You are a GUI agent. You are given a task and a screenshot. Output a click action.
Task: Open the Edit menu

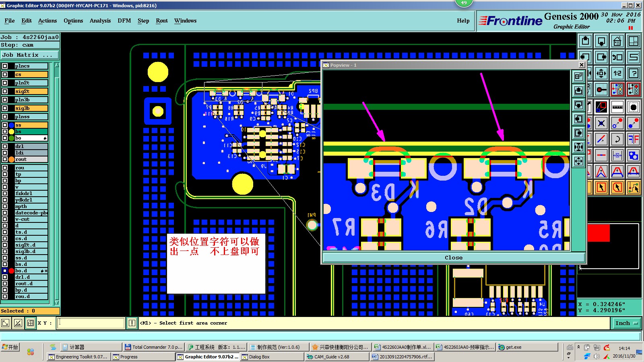[27, 21]
